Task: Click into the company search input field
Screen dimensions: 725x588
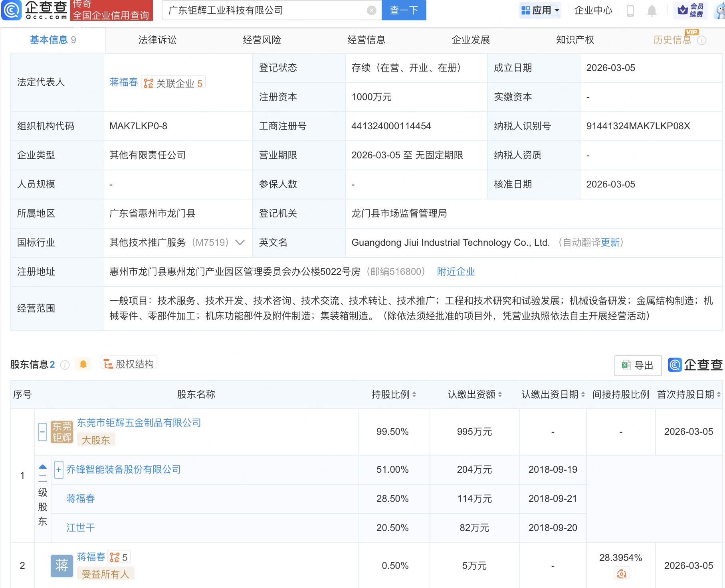Action: pos(263,10)
